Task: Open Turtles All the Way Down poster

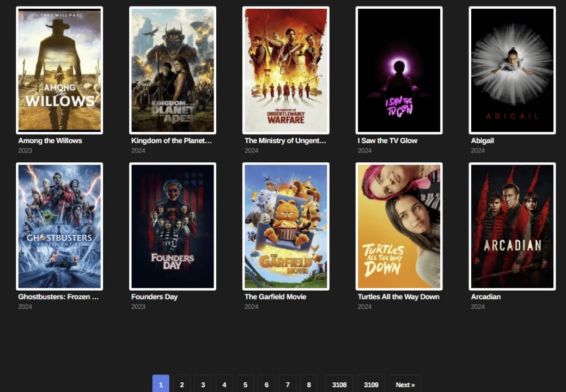Action: pos(399,226)
